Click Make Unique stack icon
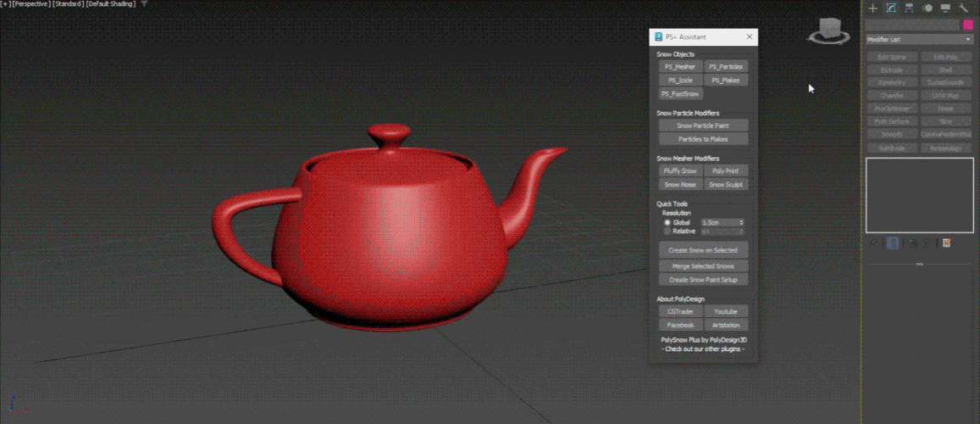Screen dimensions: 980x424 tap(912, 243)
